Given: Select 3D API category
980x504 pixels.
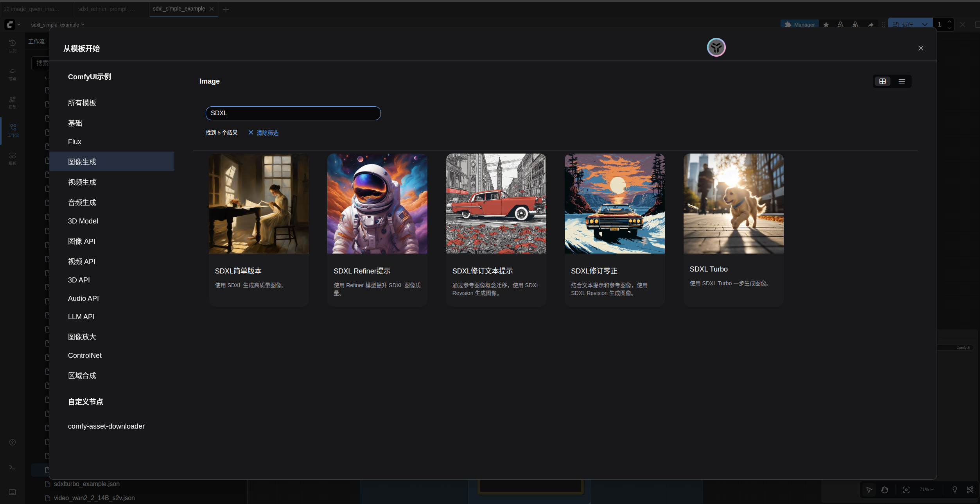Looking at the screenshot, I should pos(112,280).
